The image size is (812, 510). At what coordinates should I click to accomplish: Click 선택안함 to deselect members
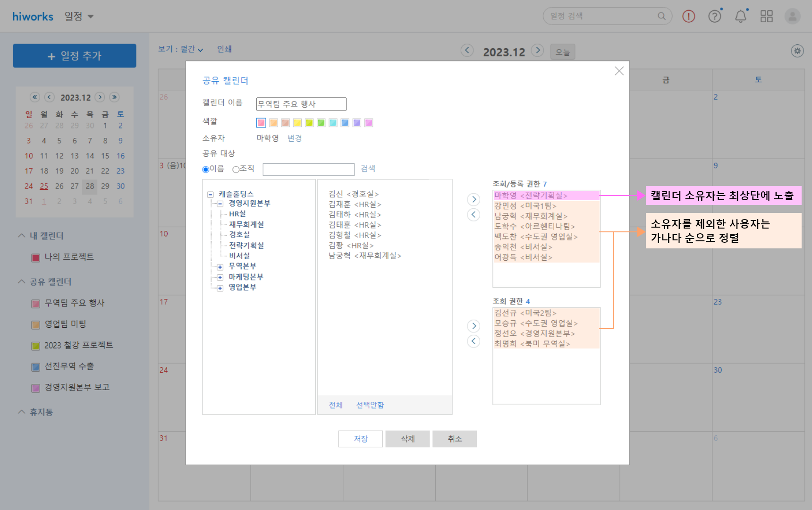(370, 405)
